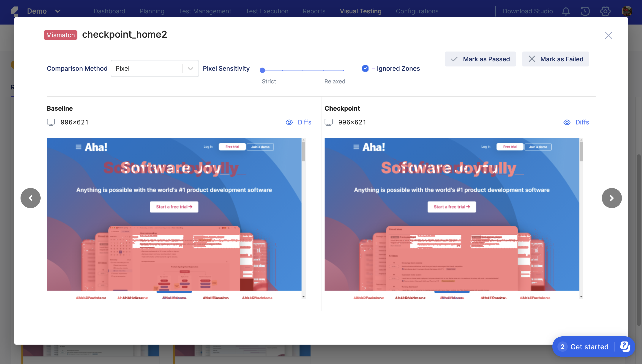
Task: Toggle Diffs visibility on Baseline
Action: point(289,122)
